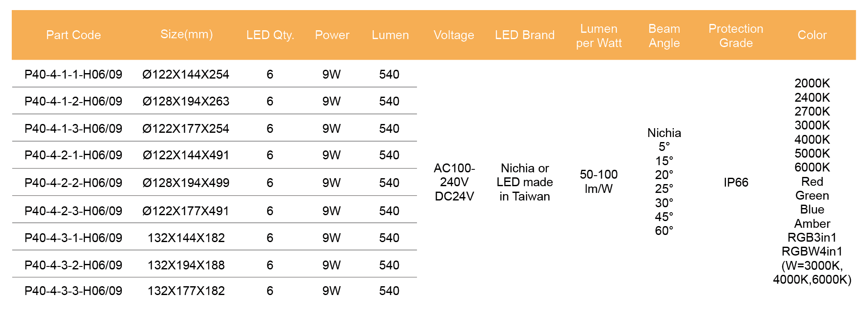Select the RGBW4in1 color option text
Screen dimensions: 868x311
(812, 251)
